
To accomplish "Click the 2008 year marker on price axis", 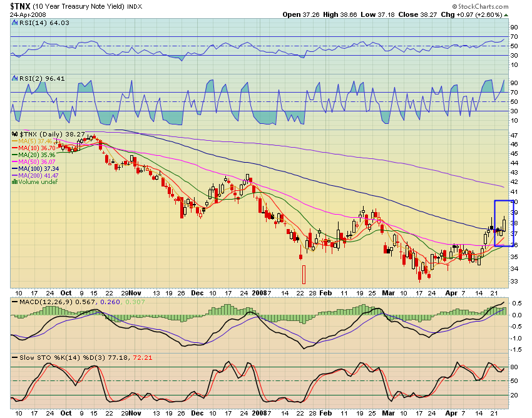I will pyautogui.click(x=262, y=292).
